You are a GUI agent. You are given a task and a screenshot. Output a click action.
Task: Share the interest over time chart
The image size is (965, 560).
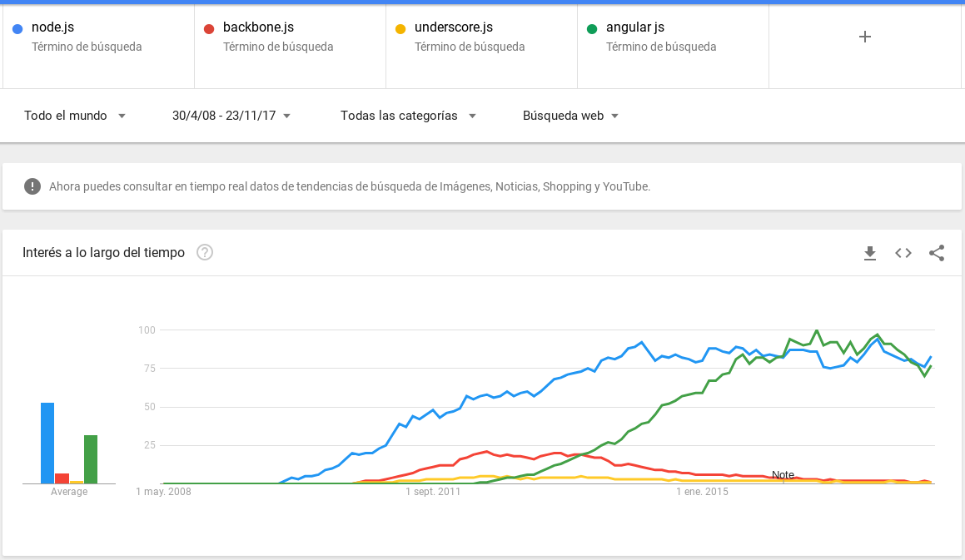[937, 253]
